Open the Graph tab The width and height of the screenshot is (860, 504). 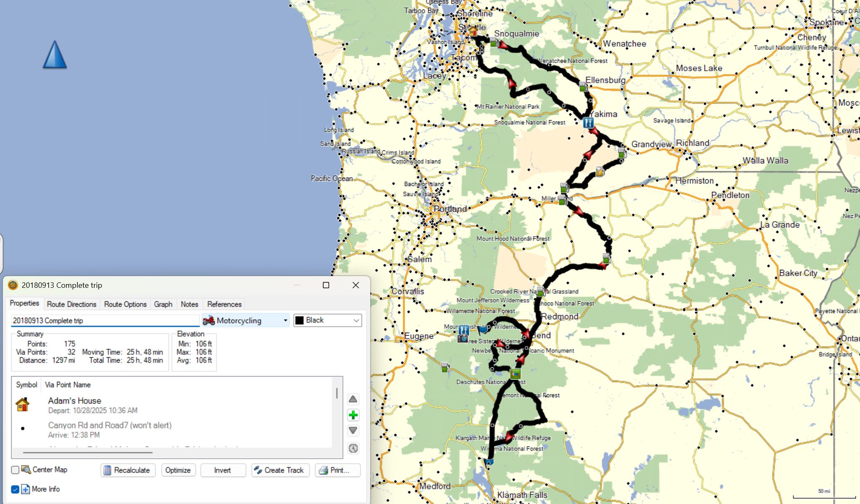point(163,304)
